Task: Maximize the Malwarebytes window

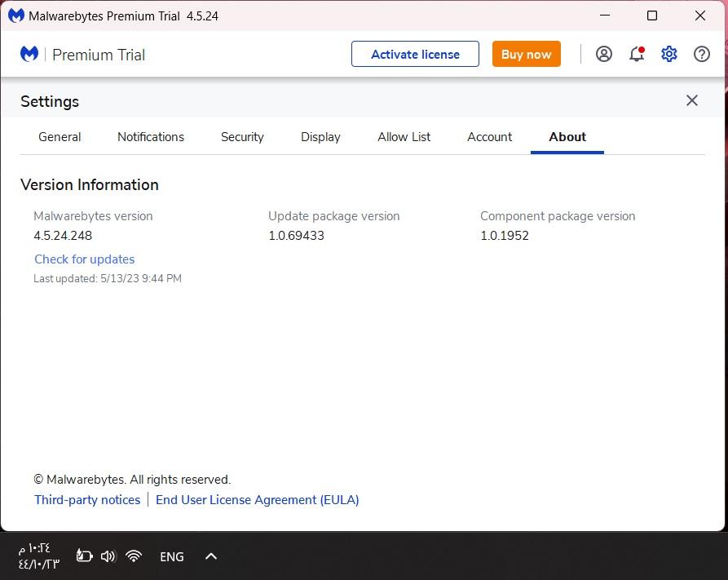Action: coord(652,15)
